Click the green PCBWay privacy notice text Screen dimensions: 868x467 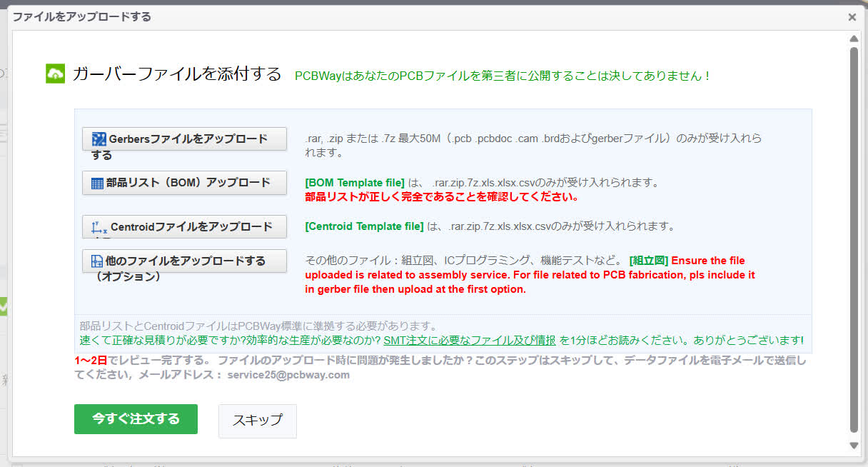tap(503, 75)
